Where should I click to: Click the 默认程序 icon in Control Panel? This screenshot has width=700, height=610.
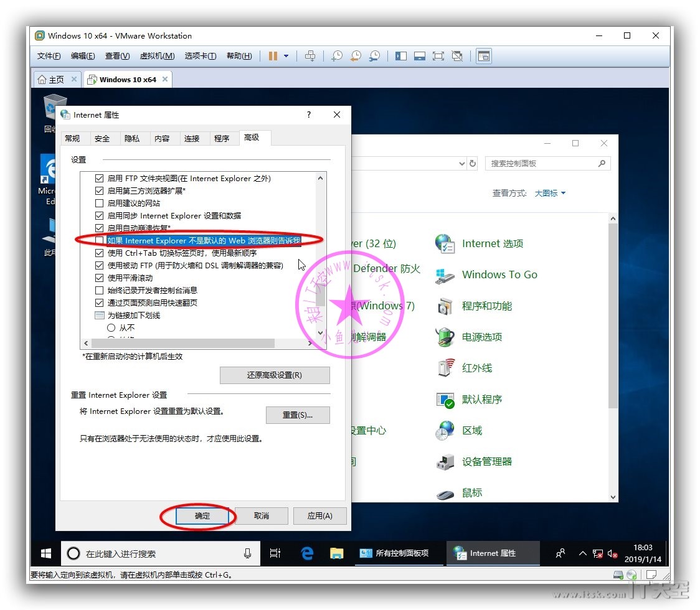[x=445, y=400]
